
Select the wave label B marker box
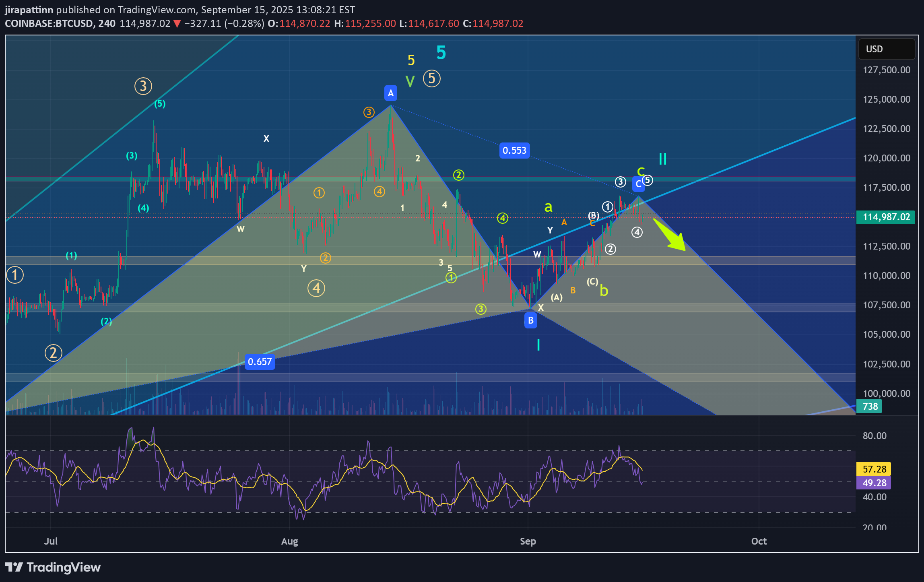pos(530,320)
